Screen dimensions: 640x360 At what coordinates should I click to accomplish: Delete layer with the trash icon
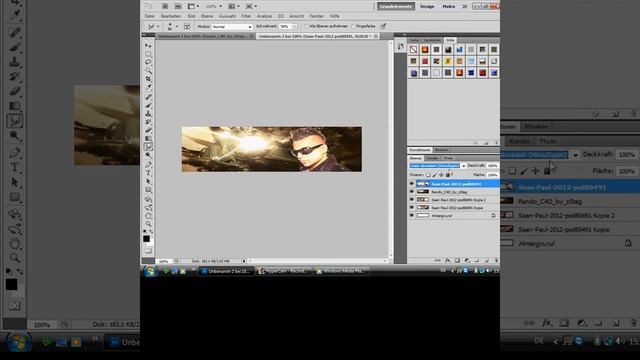click(x=496, y=260)
